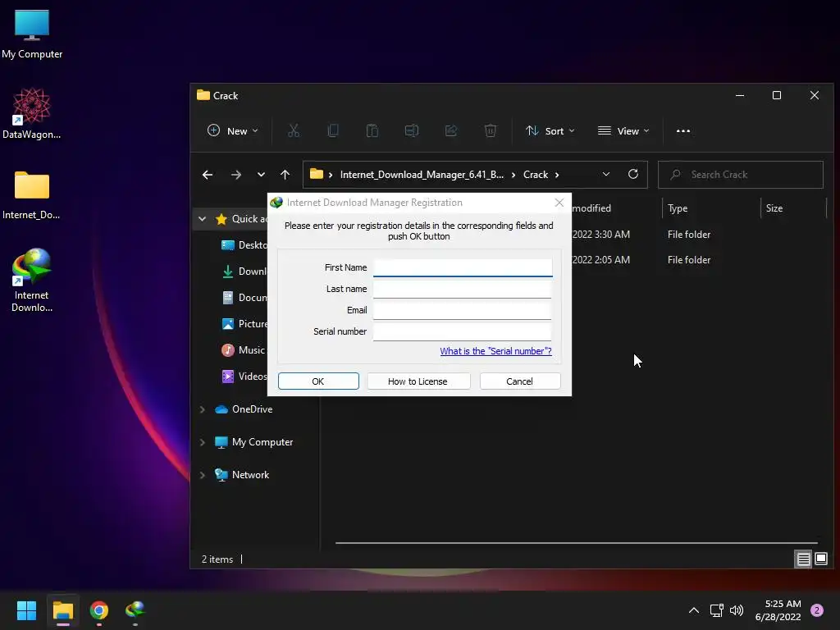The image size is (840, 630).
Task: Open clock and date 5:25 AM
Action: [x=778, y=610]
